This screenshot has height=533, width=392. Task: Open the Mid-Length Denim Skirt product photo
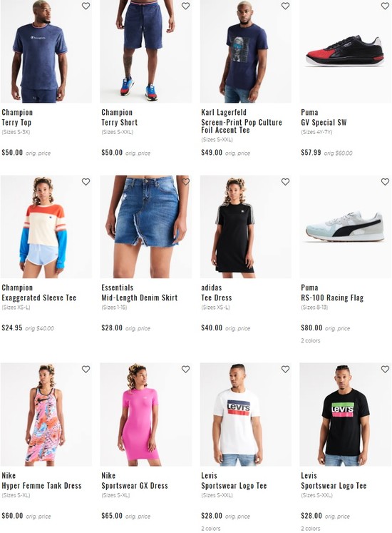[x=145, y=227]
